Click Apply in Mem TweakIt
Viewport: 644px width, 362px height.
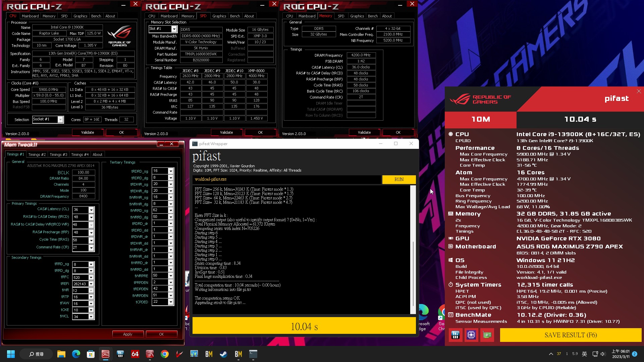[x=128, y=334]
